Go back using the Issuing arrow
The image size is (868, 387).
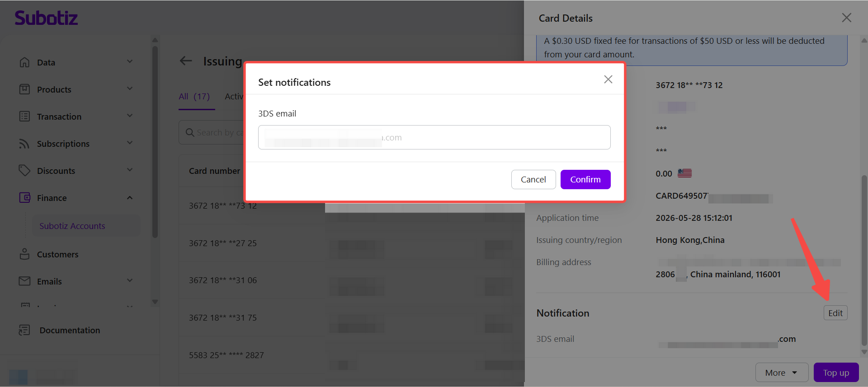tap(186, 61)
